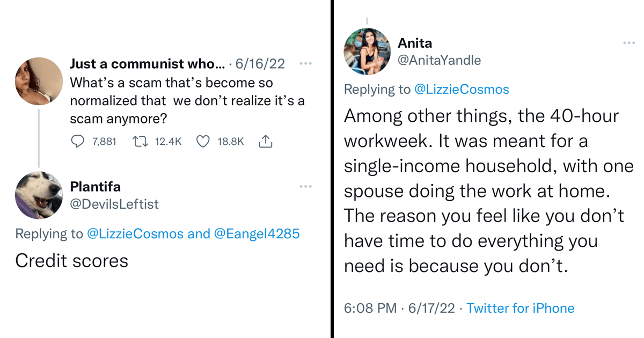
Task: Click the retweet icon showing 12.4K
Action: pyautogui.click(x=140, y=142)
